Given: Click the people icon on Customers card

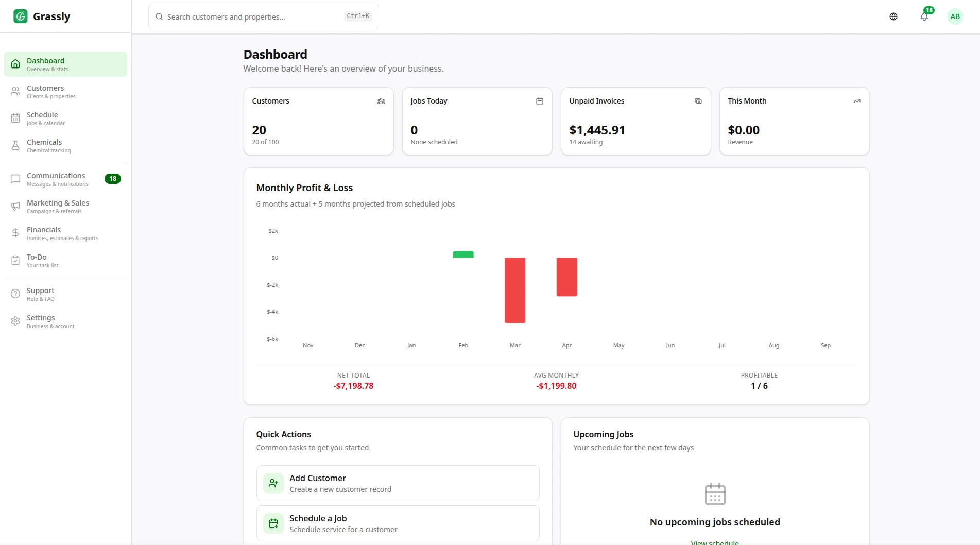Looking at the screenshot, I should (381, 101).
